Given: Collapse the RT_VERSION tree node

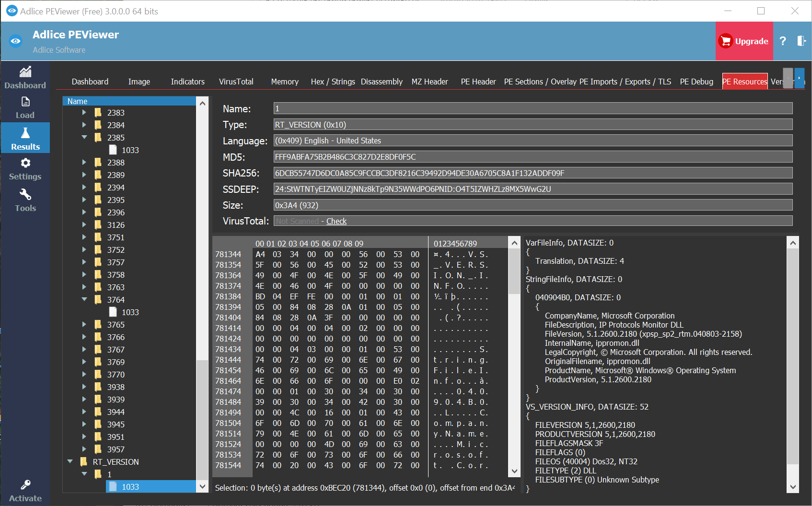Looking at the screenshot, I should tap(70, 461).
